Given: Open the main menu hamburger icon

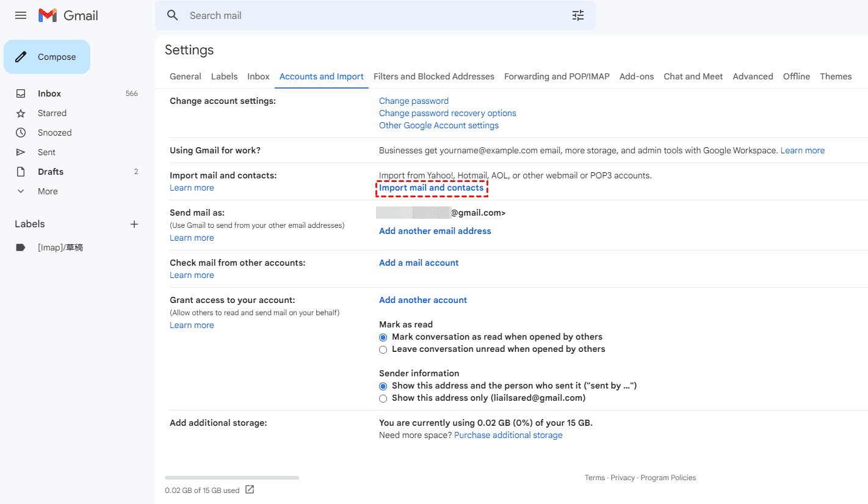Looking at the screenshot, I should click(21, 15).
